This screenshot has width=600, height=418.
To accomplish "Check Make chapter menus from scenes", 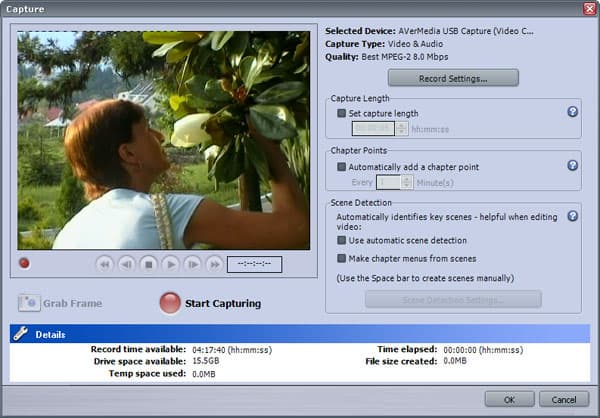I will (341, 258).
